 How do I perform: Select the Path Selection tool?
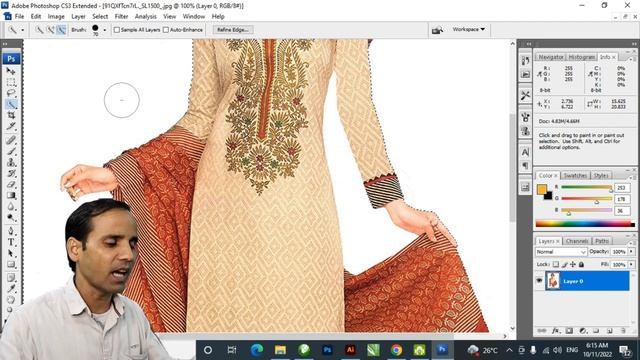coord(11,253)
